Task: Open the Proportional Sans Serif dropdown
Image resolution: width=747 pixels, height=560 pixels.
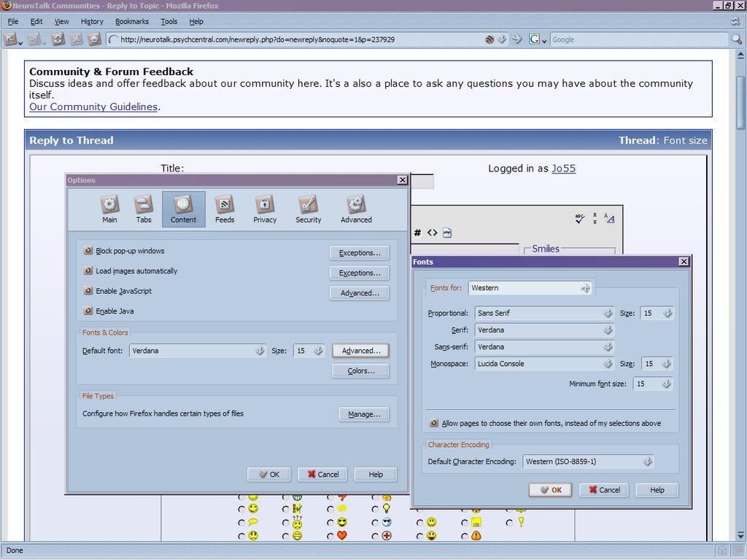Action: (x=544, y=314)
